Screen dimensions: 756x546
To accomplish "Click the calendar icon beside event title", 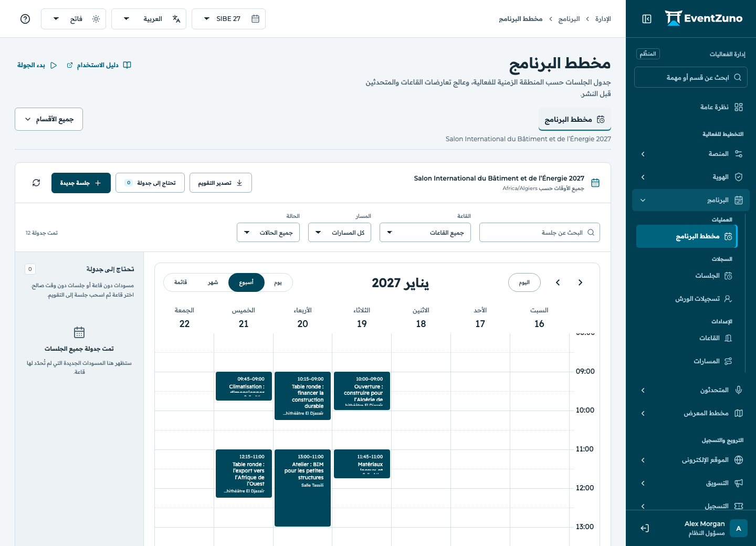I will (595, 183).
